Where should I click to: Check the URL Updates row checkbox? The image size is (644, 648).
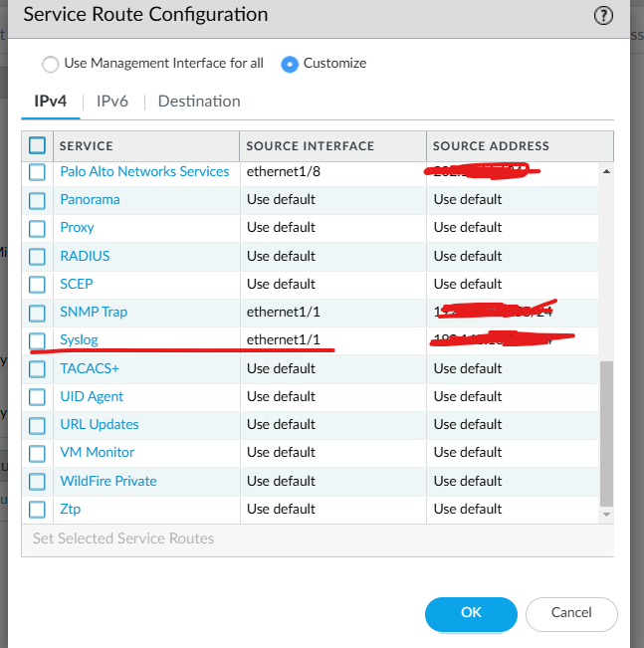37,425
